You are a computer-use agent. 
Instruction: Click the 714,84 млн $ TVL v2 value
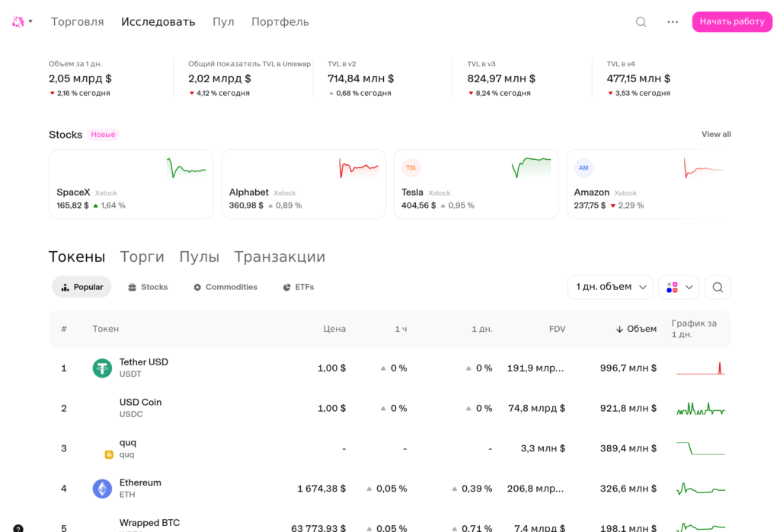(x=360, y=78)
